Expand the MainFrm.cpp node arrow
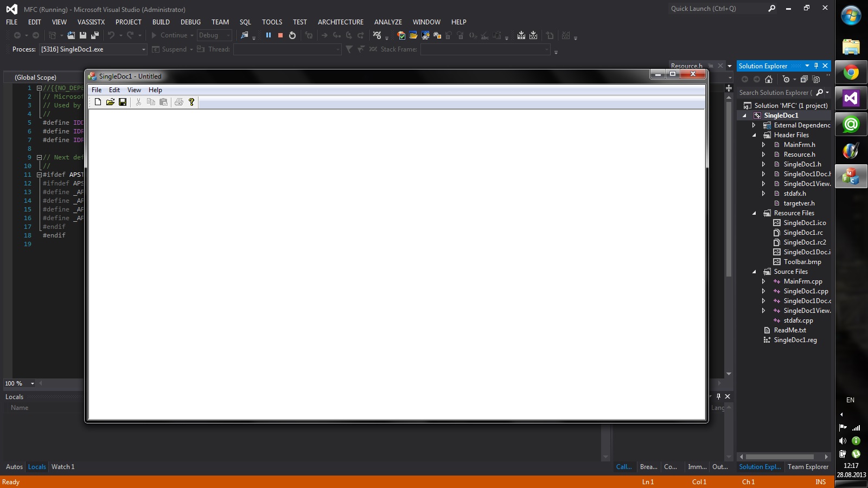The image size is (868, 488). point(763,281)
